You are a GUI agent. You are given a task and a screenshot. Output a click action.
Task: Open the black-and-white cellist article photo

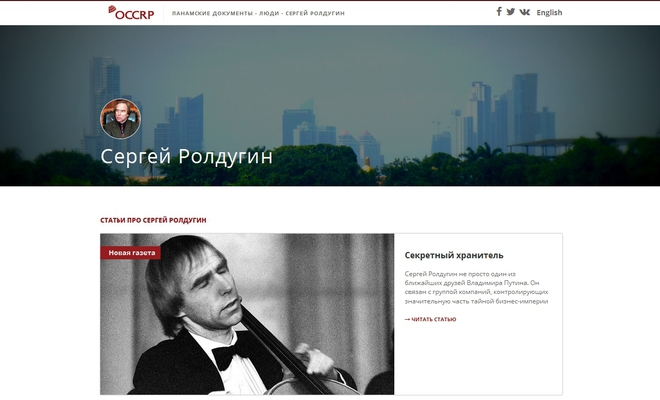coord(247,314)
